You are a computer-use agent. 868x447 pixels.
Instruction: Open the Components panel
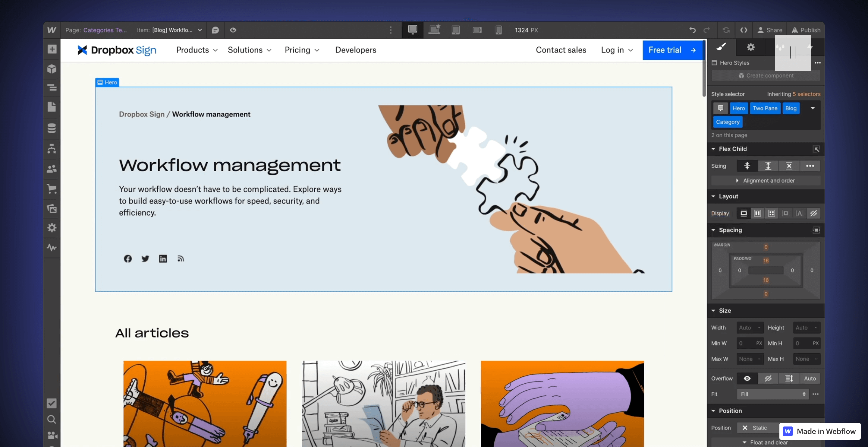point(52,69)
